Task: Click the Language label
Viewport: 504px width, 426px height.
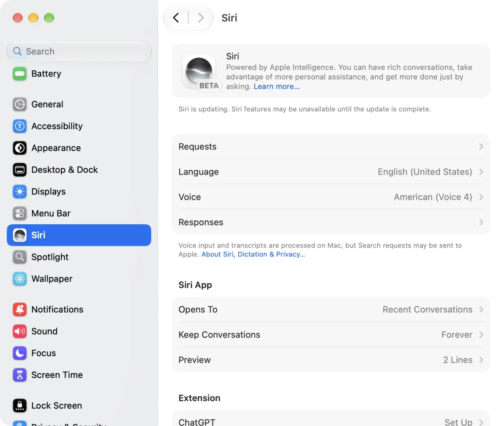Action: click(198, 172)
